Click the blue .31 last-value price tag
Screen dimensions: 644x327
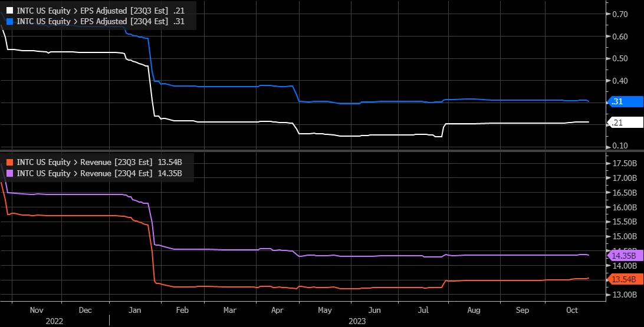click(625, 102)
